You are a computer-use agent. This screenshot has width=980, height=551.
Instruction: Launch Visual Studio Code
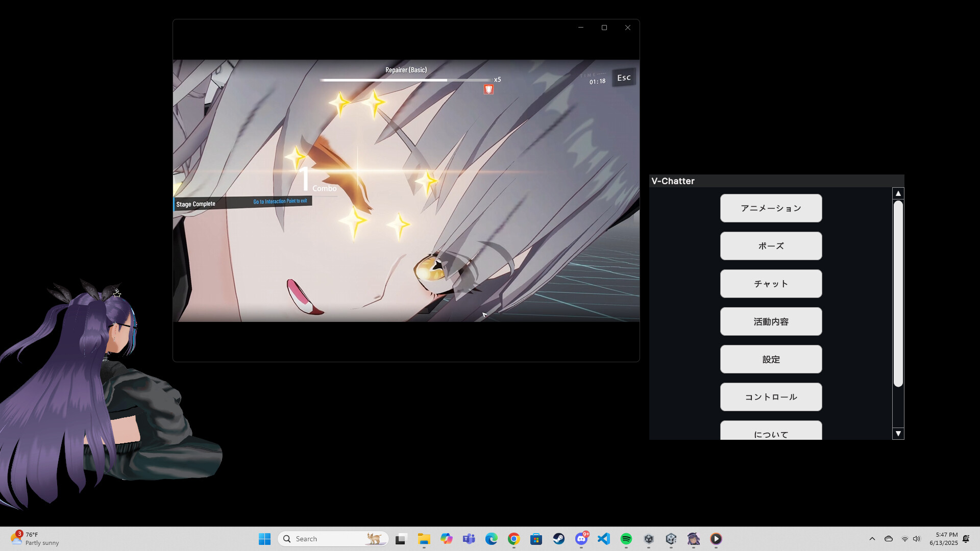[604, 539]
